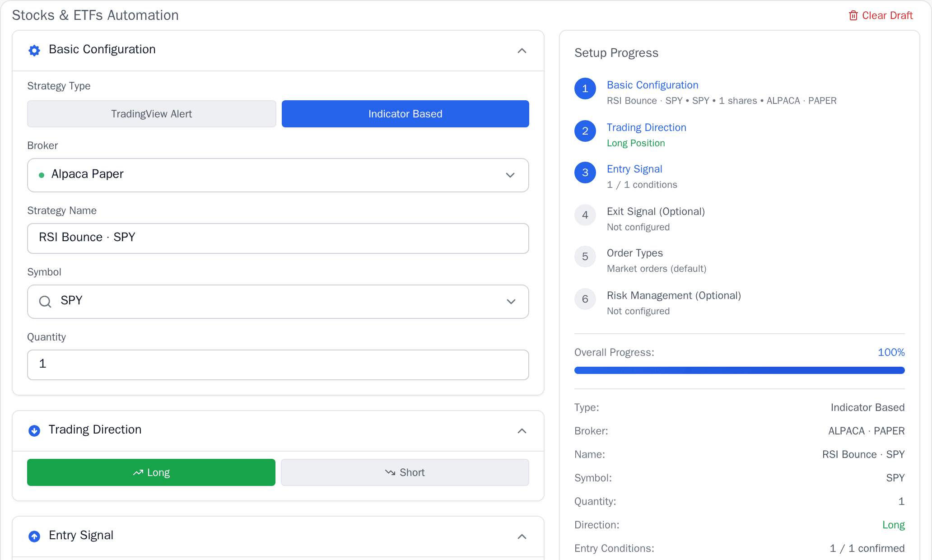Click the Trading Direction down-arrow icon
The height and width of the screenshot is (560, 932).
34,431
